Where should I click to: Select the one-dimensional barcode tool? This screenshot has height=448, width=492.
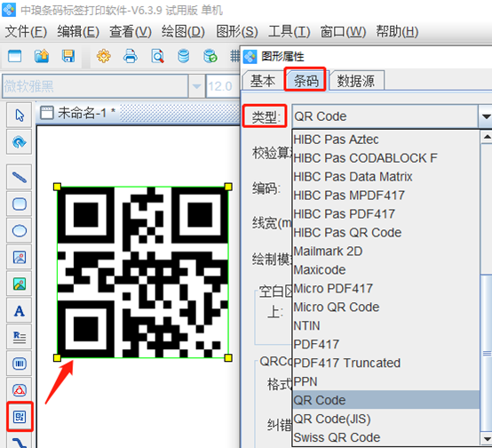pos(20,364)
